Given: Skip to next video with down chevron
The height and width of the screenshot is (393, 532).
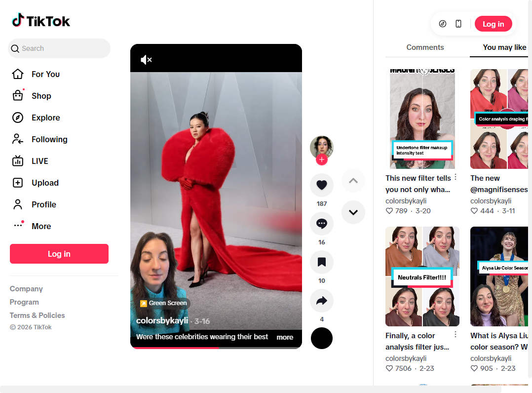Looking at the screenshot, I should tap(353, 212).
